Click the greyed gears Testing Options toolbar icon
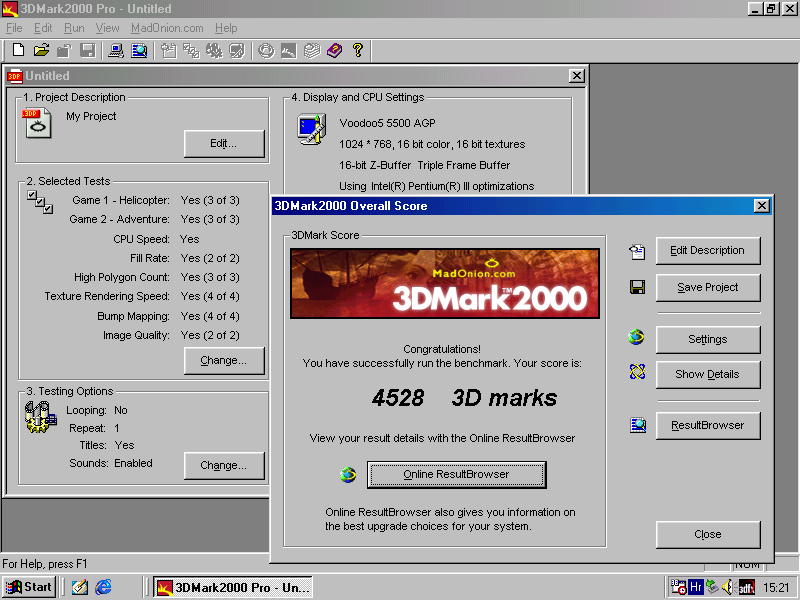The image size is (800, 600). coord(214,50)
